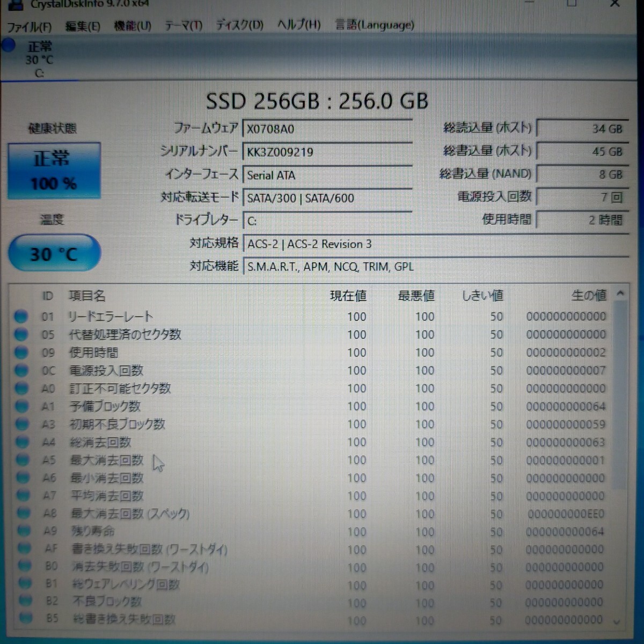The height and width of the screenshot is (644, 644).
Task: Click the host writes value 45 GB
Action: click(x=583, y=152)
